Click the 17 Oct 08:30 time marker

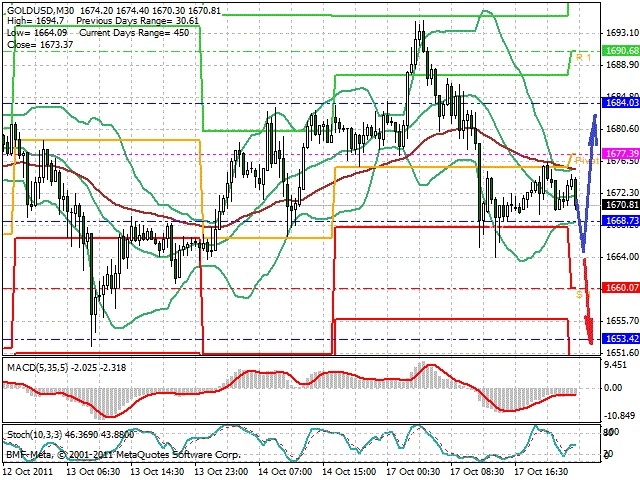click(477, 471)
